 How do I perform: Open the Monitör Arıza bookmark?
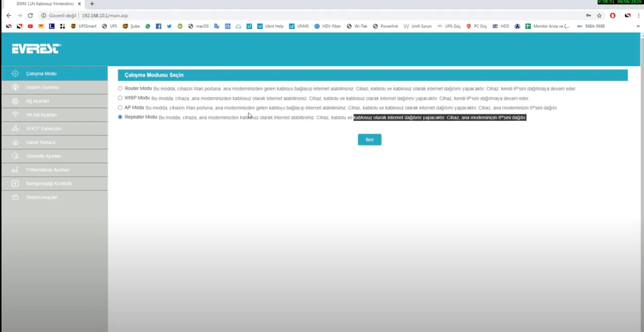pyautogui.click(x=547, y=26)
